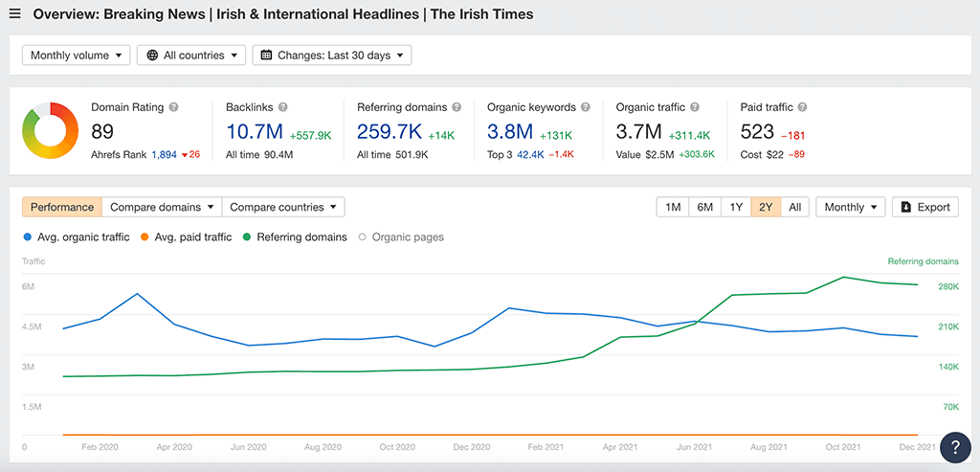Viewport: 980px width, 472px height.
Task: Click the +557.9K backlinks change
Action: tap(311, 135)
